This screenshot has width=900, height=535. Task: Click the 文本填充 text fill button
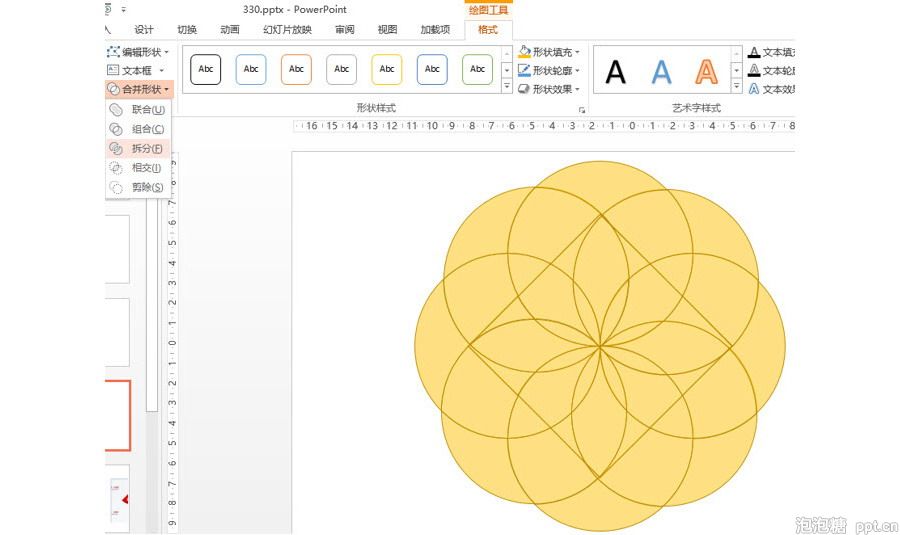tap(771, 52)
